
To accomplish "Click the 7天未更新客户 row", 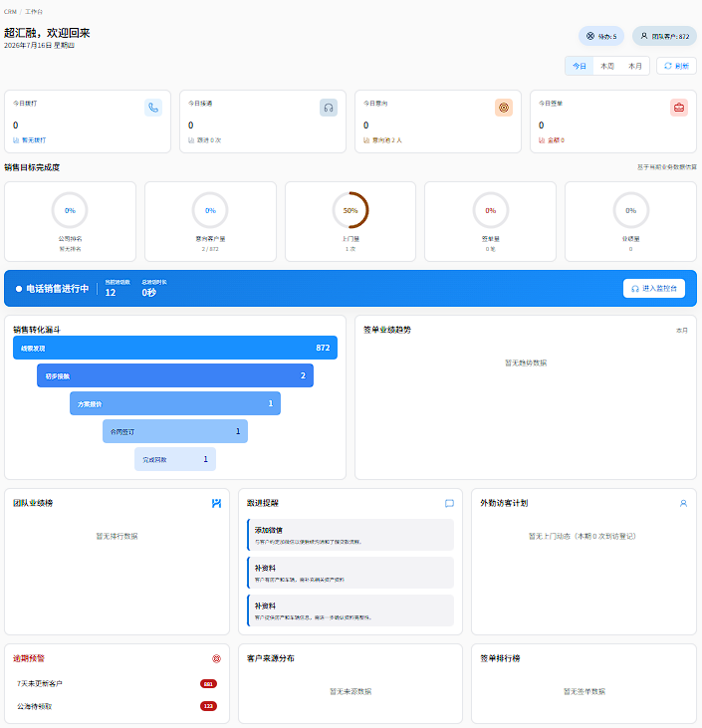I will point(117,684).
